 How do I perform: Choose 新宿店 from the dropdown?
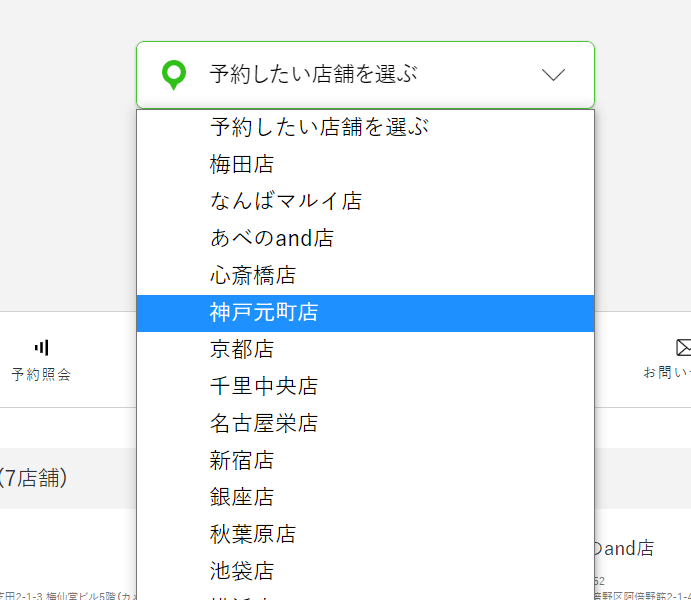[242, 460]
